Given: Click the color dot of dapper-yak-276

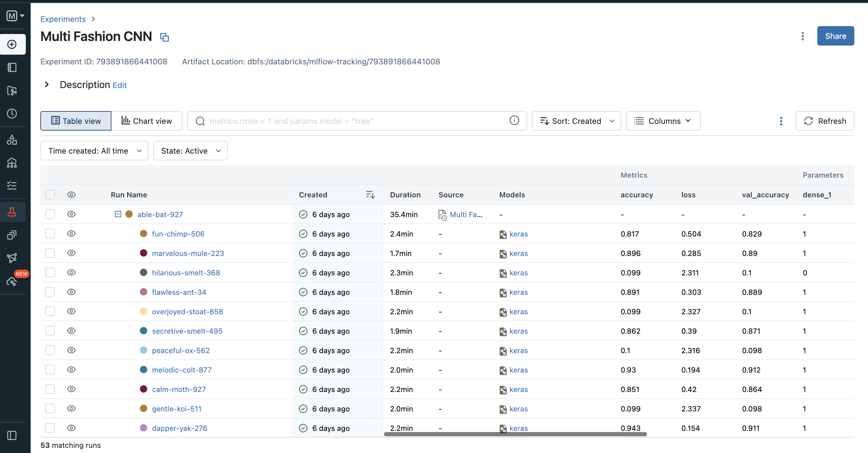Looking at the screenshot, I should pyautogui.click(x=144, y=428).
